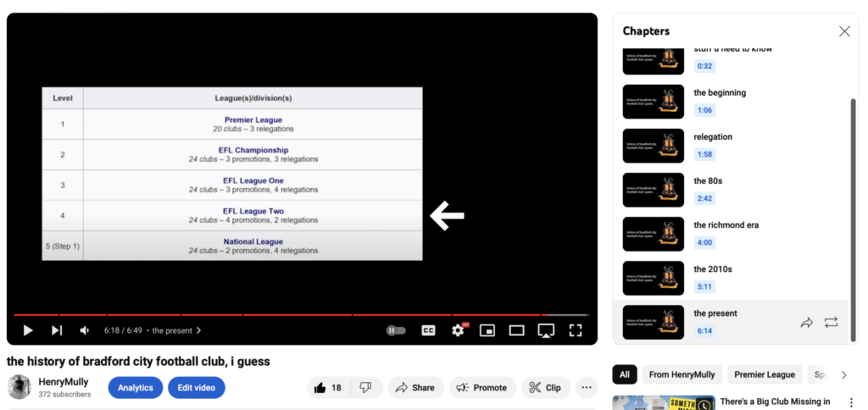Share 'the present' chapter
Screen dimensions: 868x410
click(x=807, y=323)
